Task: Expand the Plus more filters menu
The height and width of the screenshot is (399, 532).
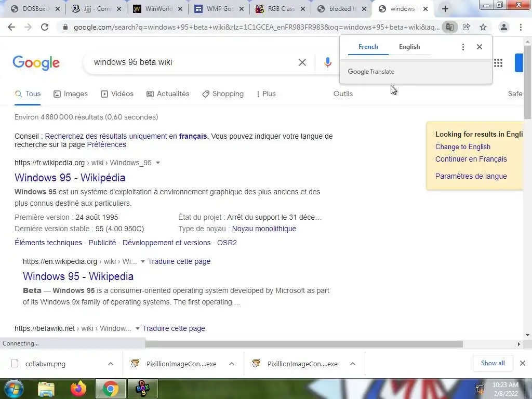Action: pos(266,94)
